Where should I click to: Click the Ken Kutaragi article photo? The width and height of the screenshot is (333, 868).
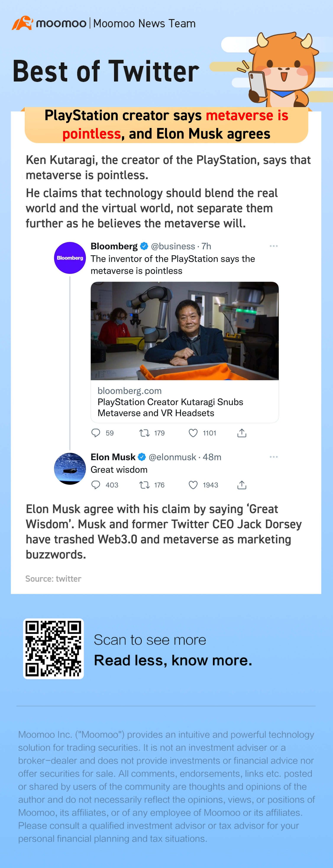[x=184, y=331]
